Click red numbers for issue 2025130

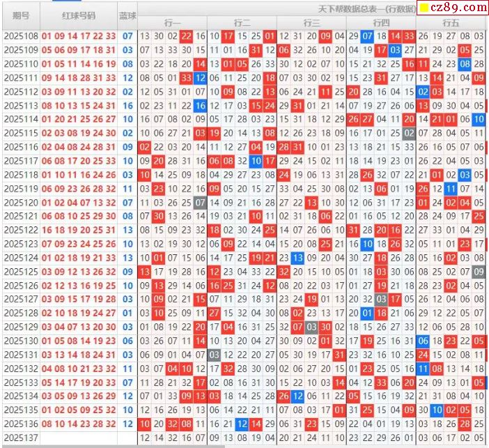pyautogui.click(x=78, y=341)
